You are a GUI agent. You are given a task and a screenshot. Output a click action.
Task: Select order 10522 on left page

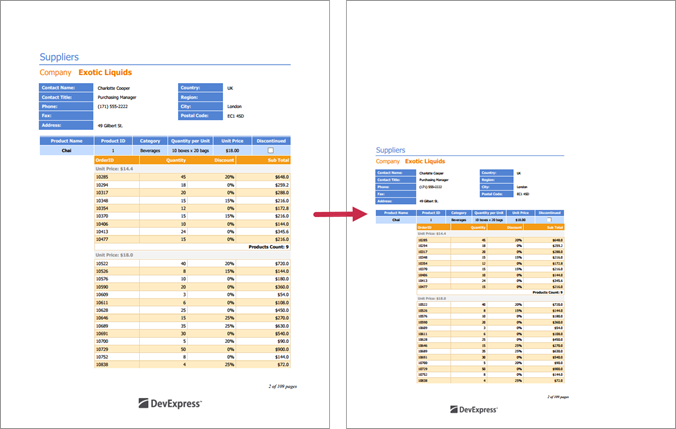(x=102, y=263)
